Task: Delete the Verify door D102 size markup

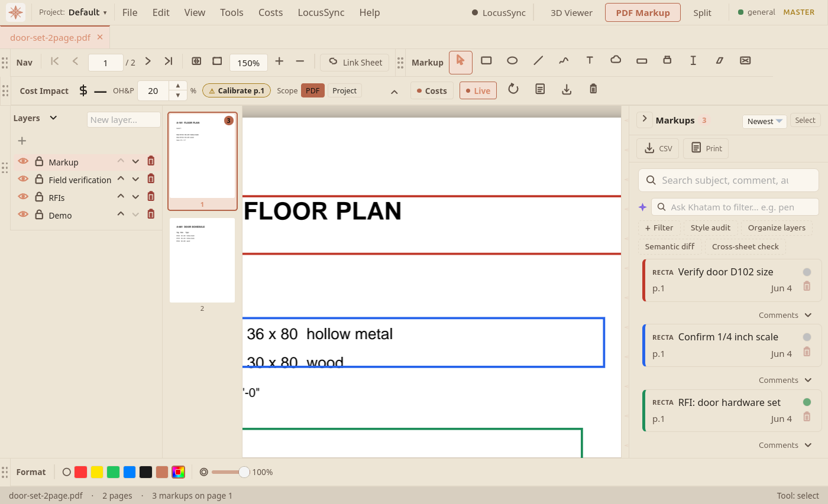Action: (807, 286)
